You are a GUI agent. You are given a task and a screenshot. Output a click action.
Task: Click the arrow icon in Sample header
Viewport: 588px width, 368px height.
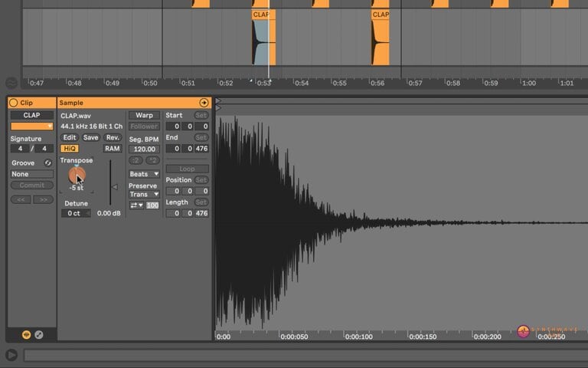[x=204, y=103]
